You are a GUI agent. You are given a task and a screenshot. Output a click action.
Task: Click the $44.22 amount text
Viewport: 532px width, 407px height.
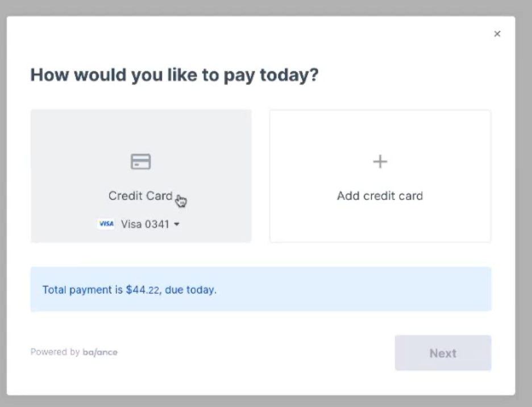click(143, 290)
